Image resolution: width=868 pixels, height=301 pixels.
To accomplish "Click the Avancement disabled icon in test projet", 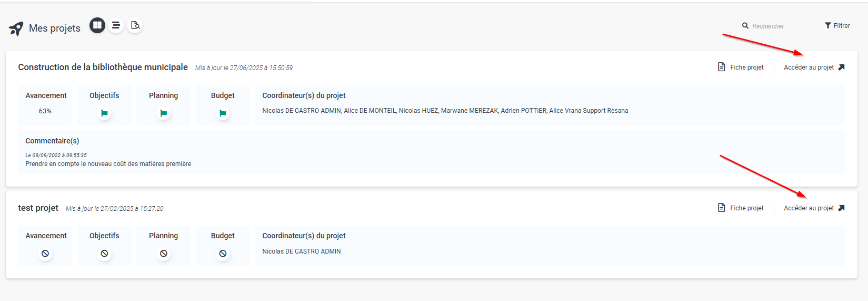I will point(45,254).
